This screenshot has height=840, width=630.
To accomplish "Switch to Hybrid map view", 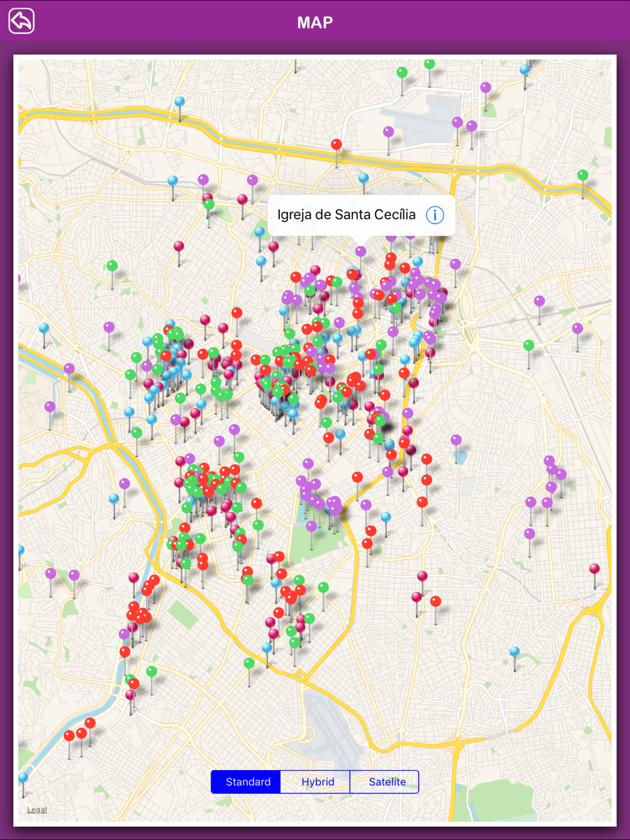I will [315, 781].
